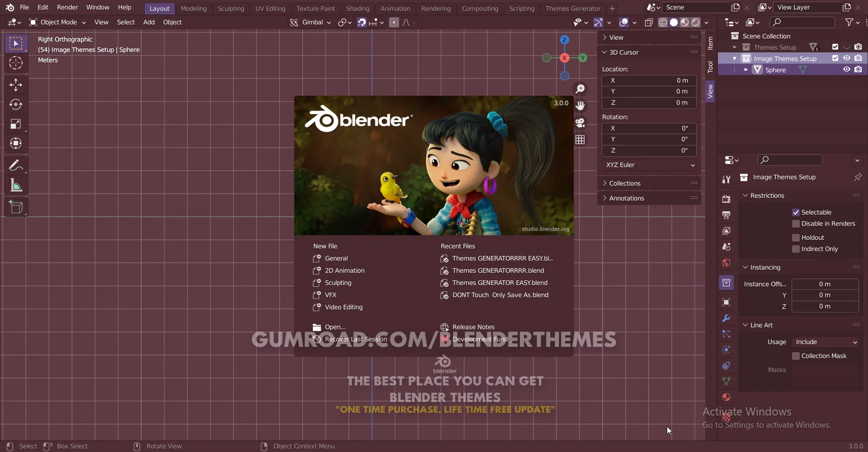The height and width of the screenshot is (452, 868).
Task: Open the Object Mode dropdown
Action: click(58, 22)
